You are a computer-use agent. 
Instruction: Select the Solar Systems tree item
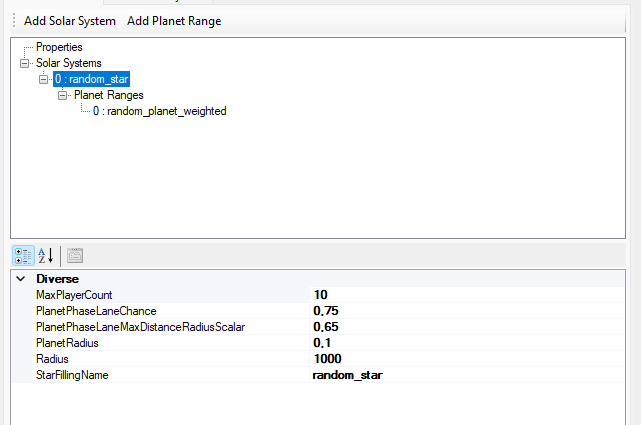(69, 63)
